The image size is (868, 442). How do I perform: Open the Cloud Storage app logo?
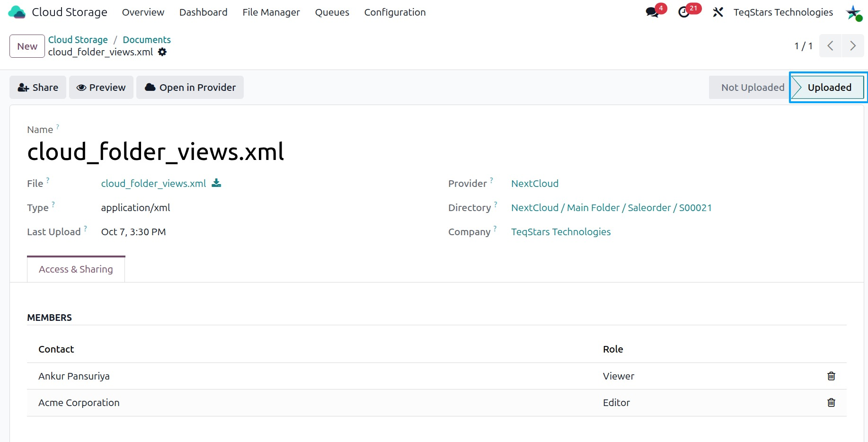[17, 12]
